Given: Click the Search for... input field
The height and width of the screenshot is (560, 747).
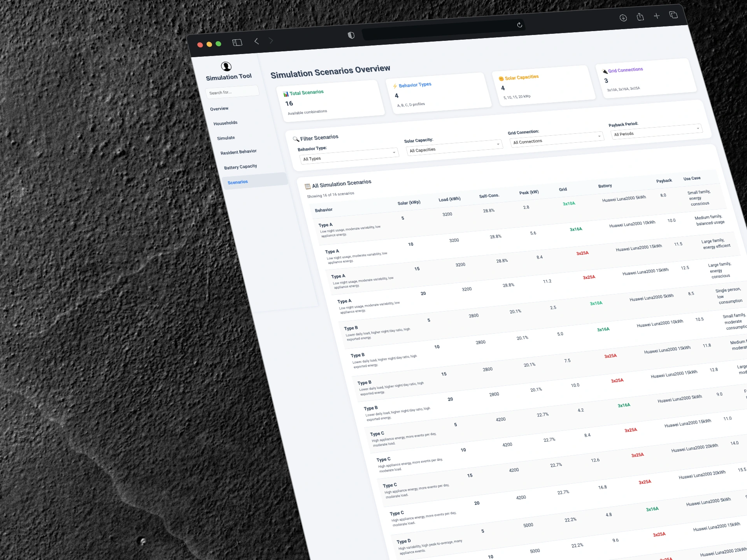Looking at the screenshot, I should 232,92.
